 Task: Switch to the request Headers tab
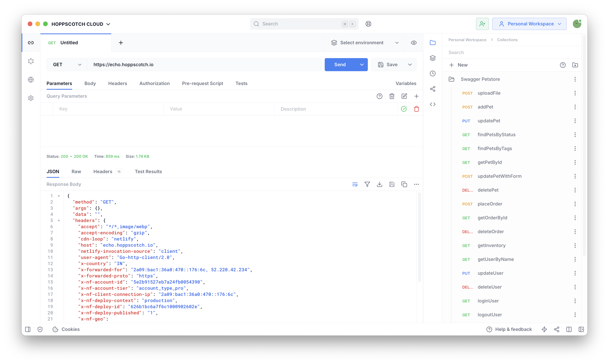tap(118, 83)
